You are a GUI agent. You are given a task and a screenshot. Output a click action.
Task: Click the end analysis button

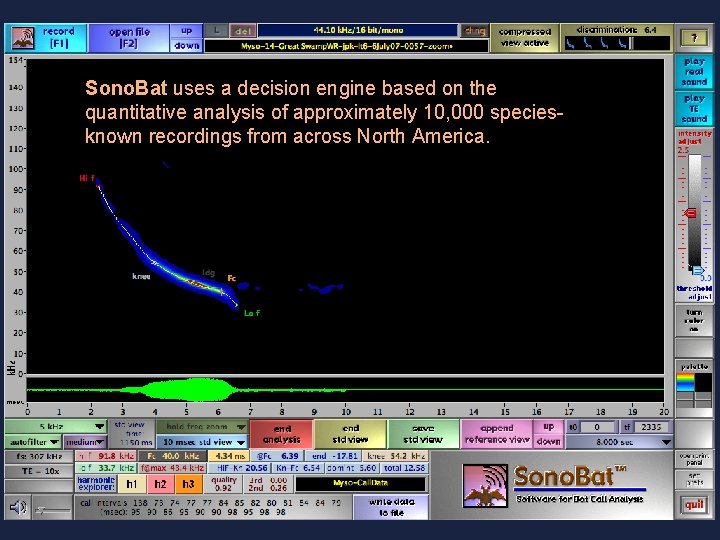(281, 434)
